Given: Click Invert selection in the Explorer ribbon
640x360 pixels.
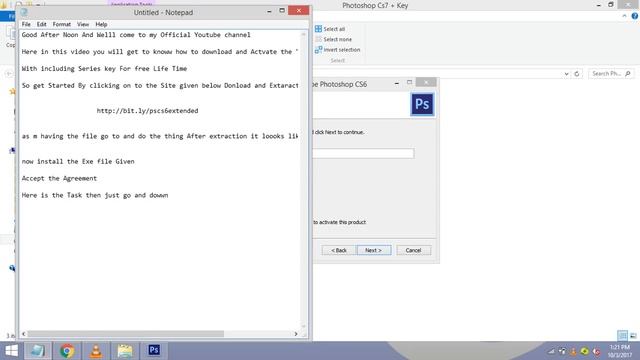Looking at the screenshot, I should click(x=337, y=50).
